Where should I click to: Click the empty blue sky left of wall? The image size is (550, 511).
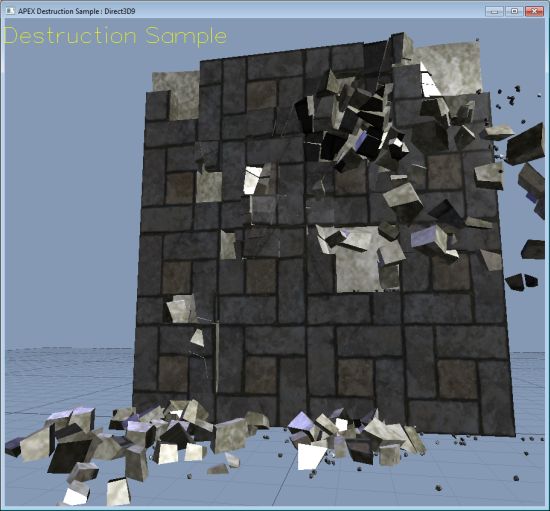(x=70, y=193)
